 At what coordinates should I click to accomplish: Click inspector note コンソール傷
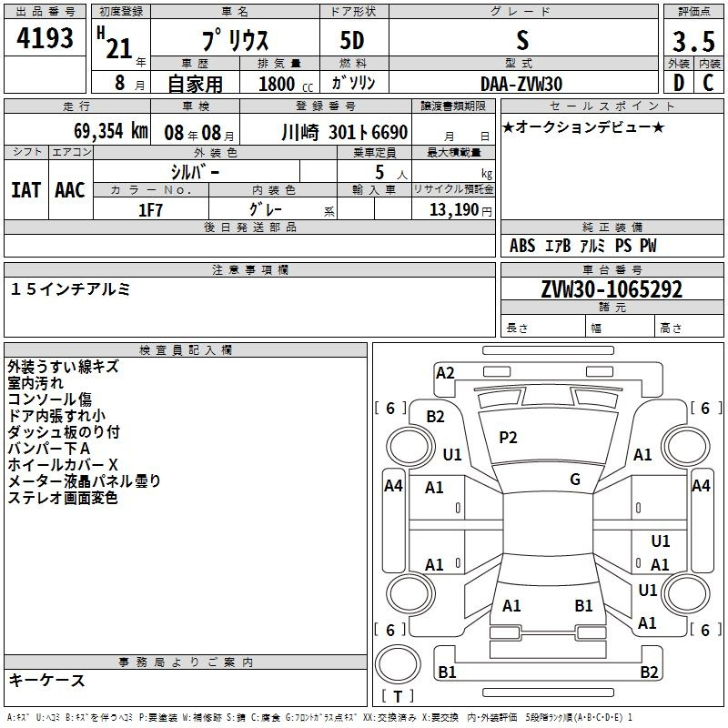point(50,399)
